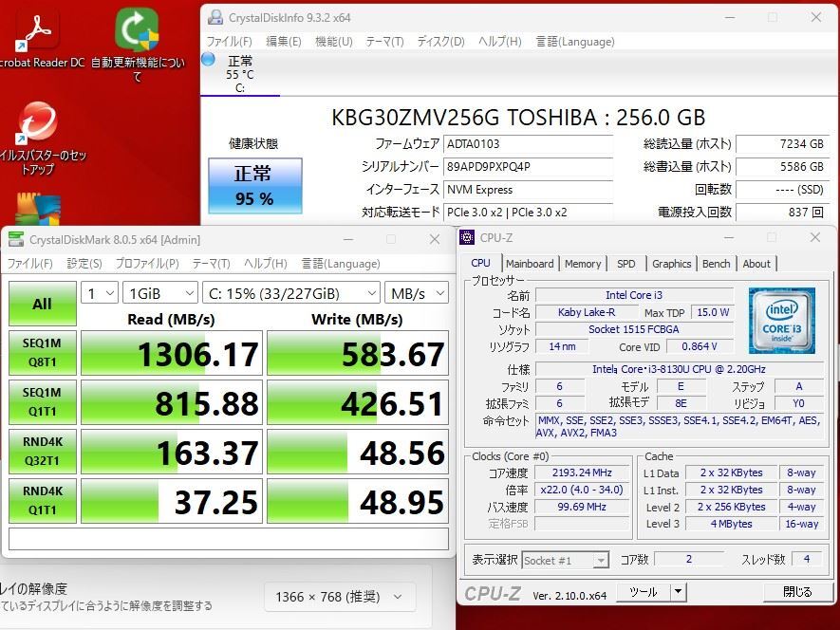840x630 pixels.
Task: Start the RND4K Q32T1 benchmark
Action: [43, 451]
